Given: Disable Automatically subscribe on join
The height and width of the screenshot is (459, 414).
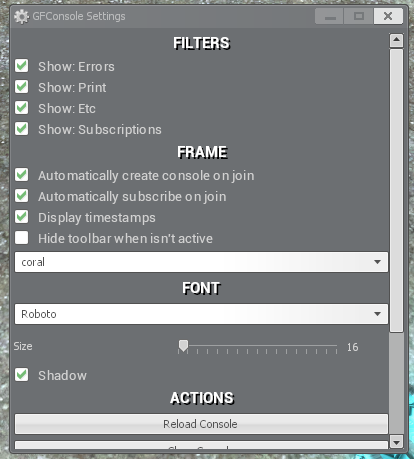Looking at the screenshot, I should tap(22, 196).
